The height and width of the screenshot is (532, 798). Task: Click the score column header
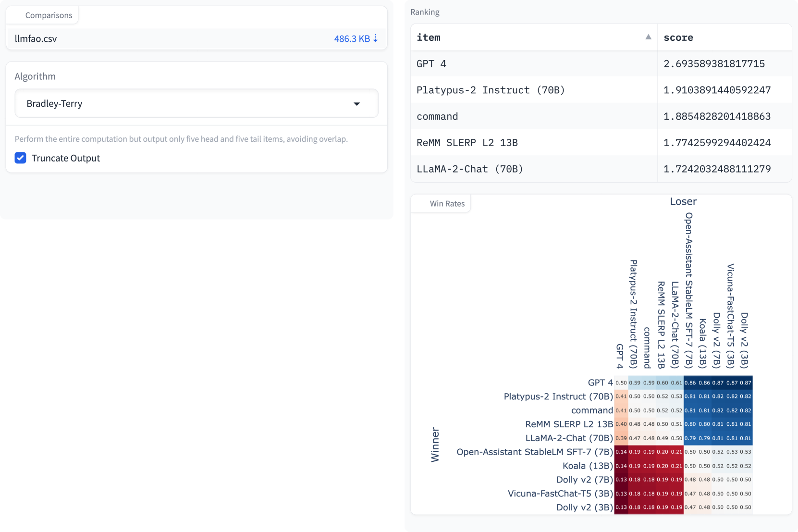click(678, 37)
